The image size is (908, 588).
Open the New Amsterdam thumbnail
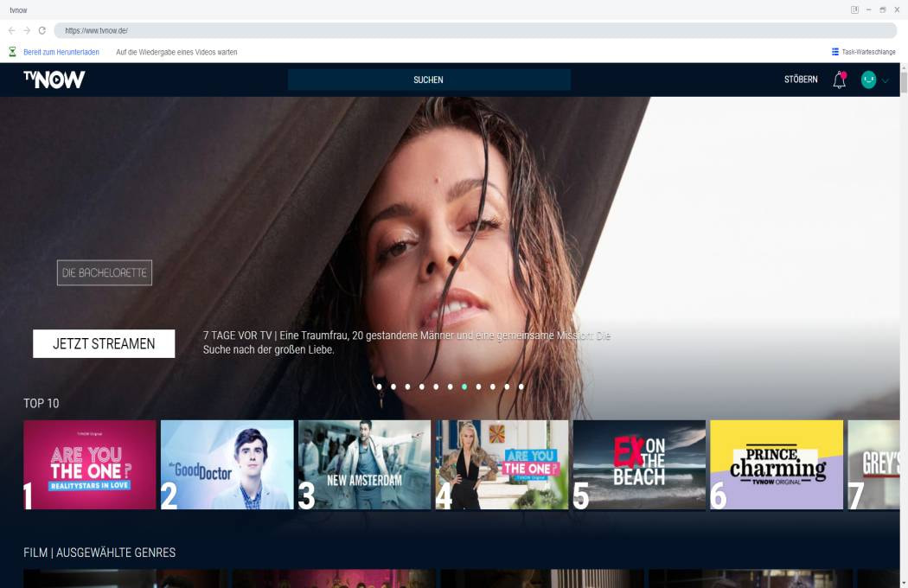point(364,464)
